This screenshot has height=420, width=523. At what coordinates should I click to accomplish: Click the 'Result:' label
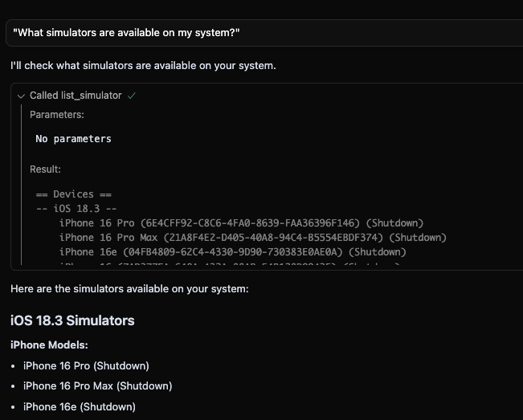click(x=45, y=169)
